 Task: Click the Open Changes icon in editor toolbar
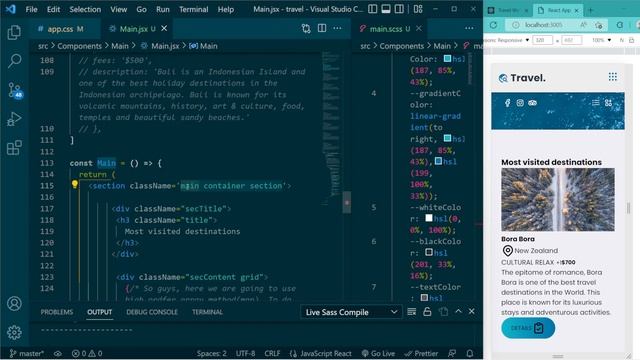306,28
